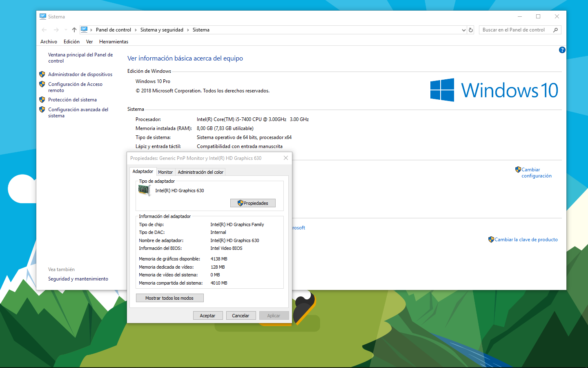Click 'Sistema y seguridad' breadcrumb
The width and height of the screenshot is (588, 368).
pos(162,30)
